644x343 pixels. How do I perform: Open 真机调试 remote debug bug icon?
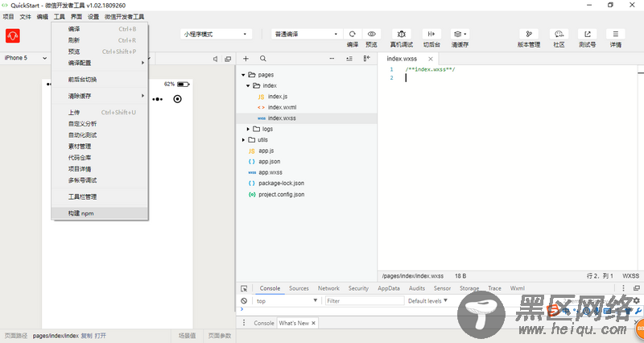[401, 34]
